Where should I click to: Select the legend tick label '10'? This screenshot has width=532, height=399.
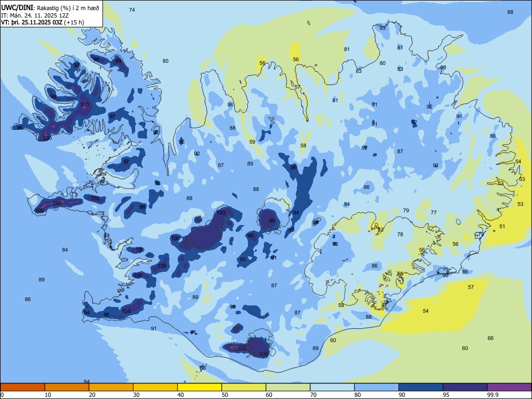click(x=48, y=395)
